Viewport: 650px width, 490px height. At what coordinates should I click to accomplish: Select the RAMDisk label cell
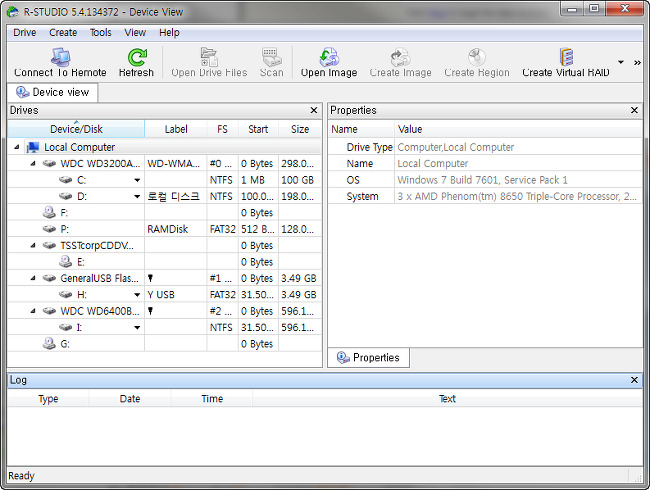click(176, 229)
